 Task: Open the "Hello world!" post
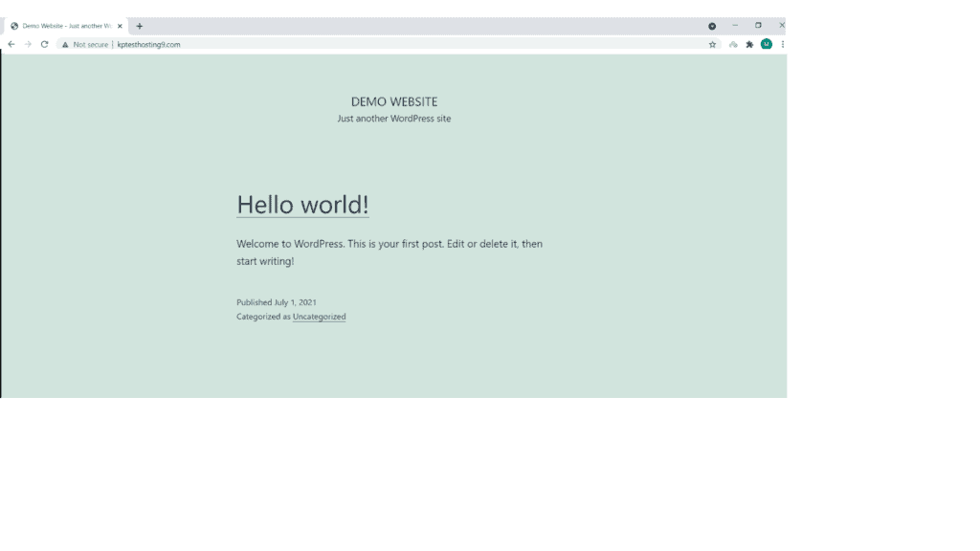coord(302,205)
